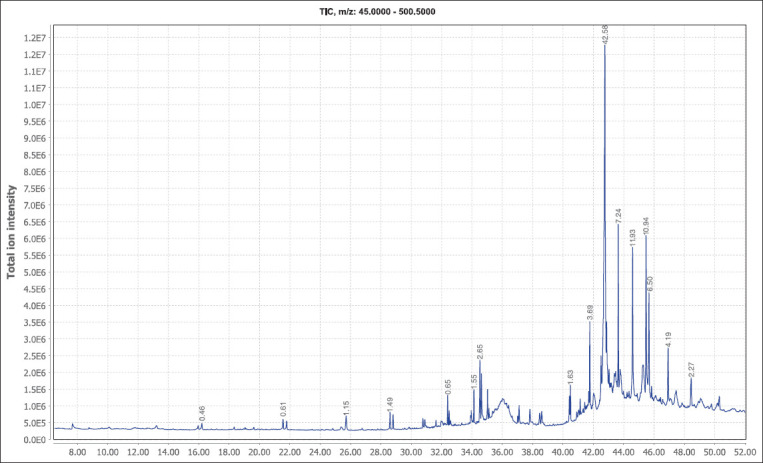Select the peak labeled 42.58
This screenshot has width=763, height=463.
pyautogui.click(x=605, y=33)
